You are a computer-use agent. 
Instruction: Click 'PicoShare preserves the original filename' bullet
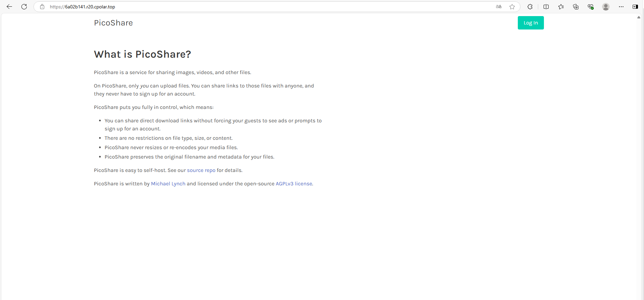click(189, 157)
